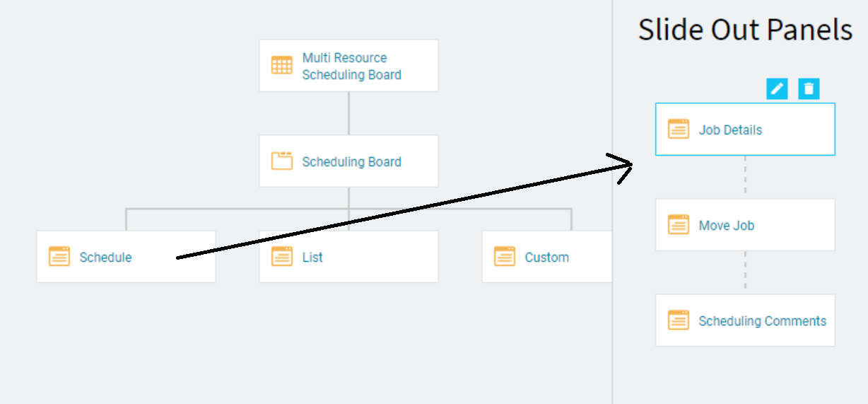Click the trash delete icon above Job Details

(x=809, y=88)
